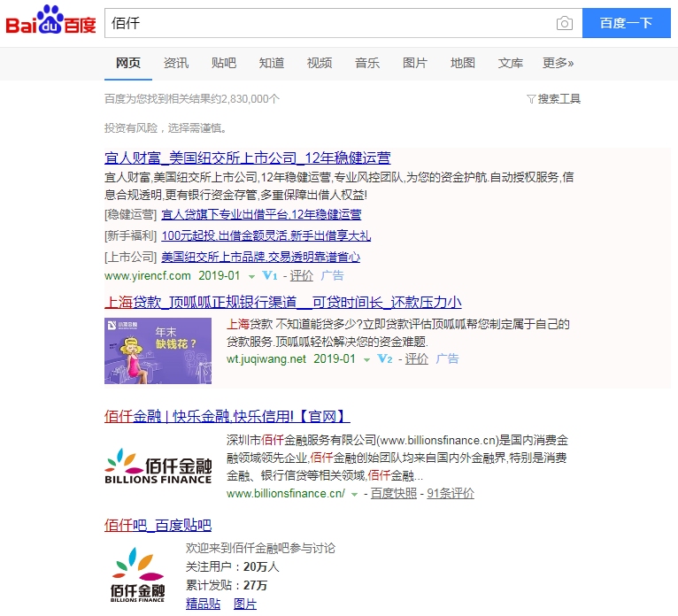Open the 文库 tab
This screenshot has height=616, width=678.
(510, 63)
